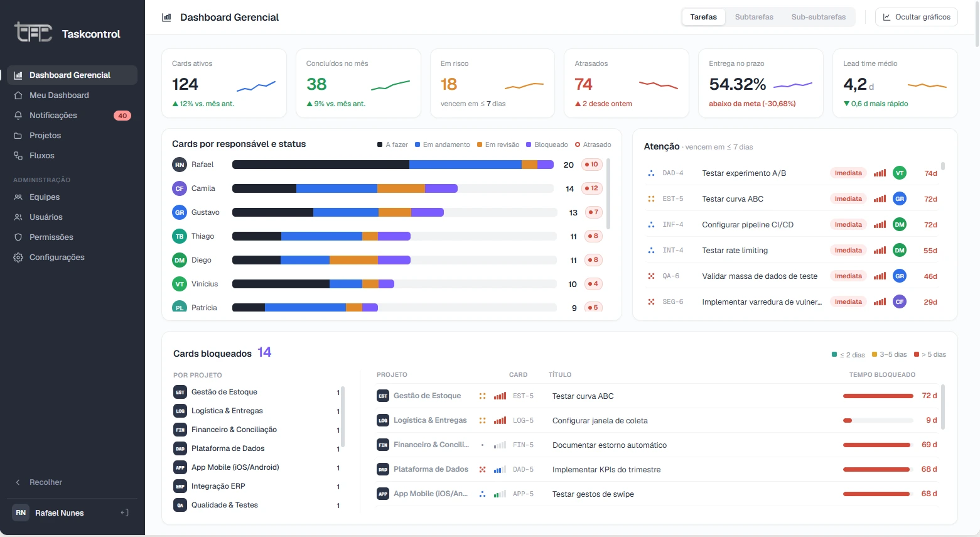The image size is (980, 537).
Task: Switch to the Tarefas tab
Action: (x=703, y=17)
